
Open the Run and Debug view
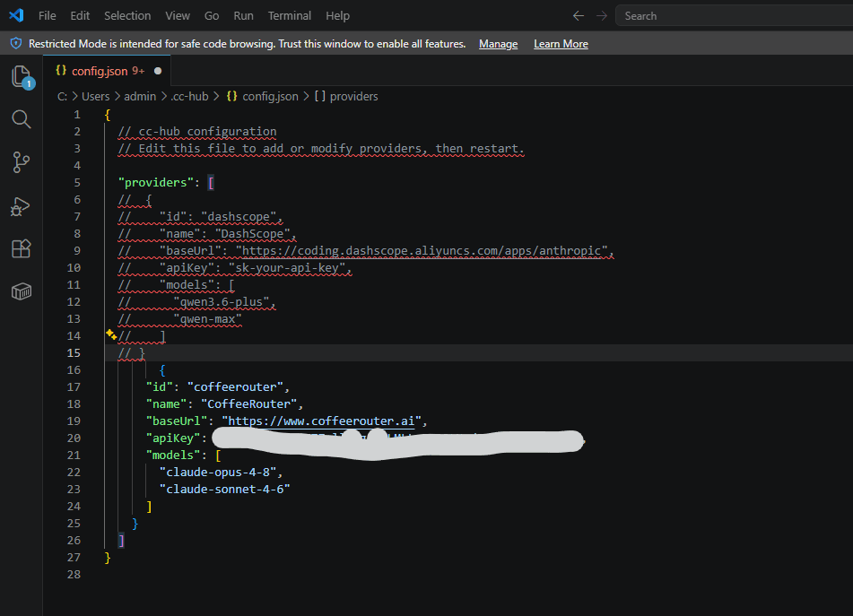21,206
